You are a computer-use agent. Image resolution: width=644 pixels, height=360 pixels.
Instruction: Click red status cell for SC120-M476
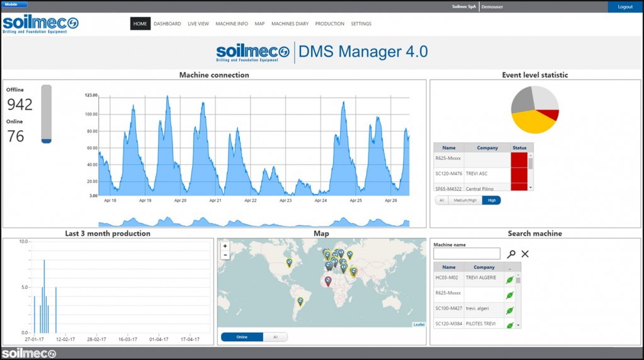519,175
